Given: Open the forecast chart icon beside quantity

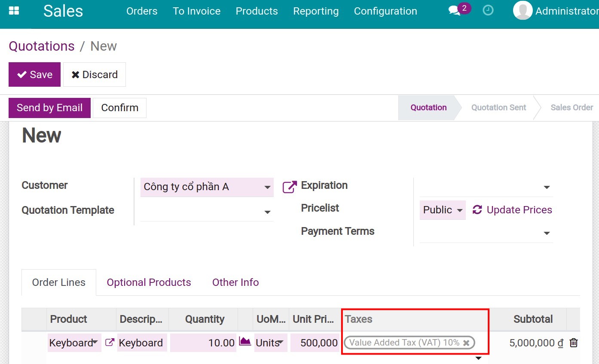Looking at the screenshot, I should 245,342.
